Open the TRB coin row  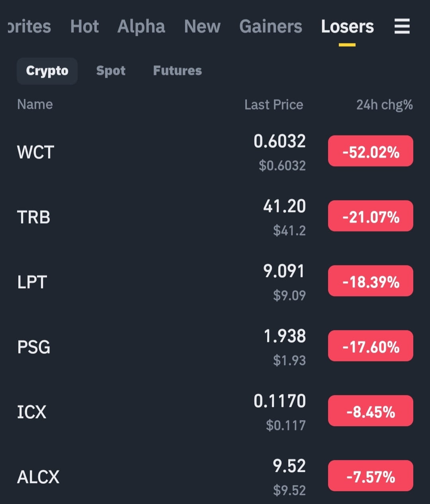[215, 217]
